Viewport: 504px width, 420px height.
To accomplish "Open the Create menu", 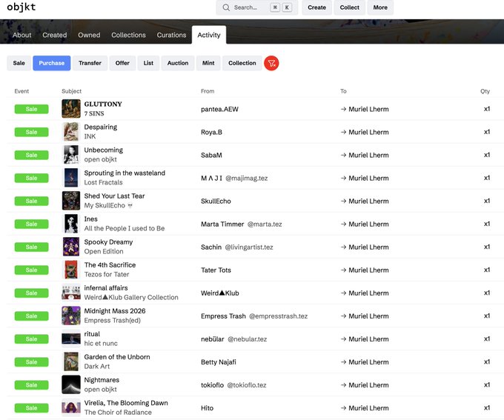I will pos(316,7).
